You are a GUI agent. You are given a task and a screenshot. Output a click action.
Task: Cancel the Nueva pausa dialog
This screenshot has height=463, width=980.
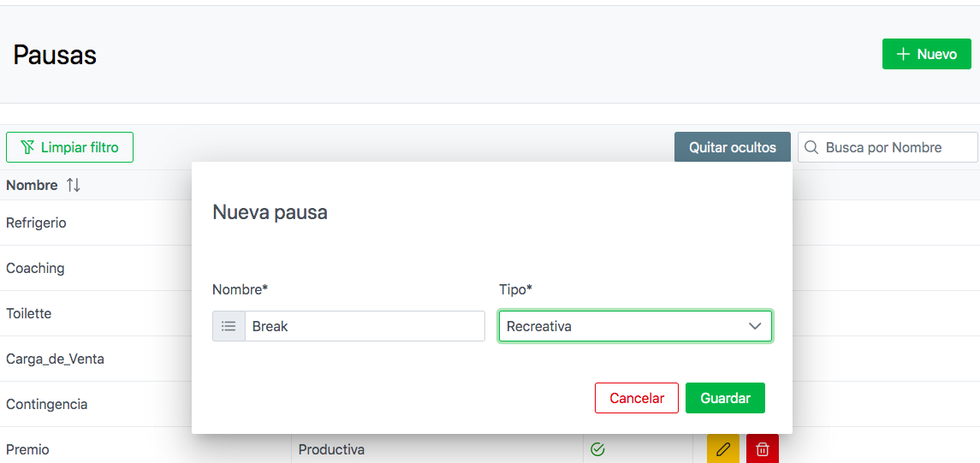637,398
